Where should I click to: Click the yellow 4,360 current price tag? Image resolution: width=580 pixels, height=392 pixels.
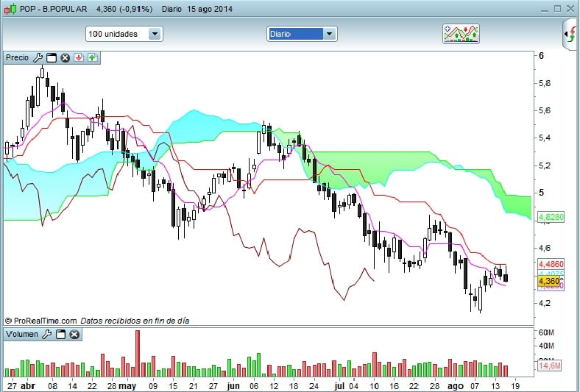point(550,281)
